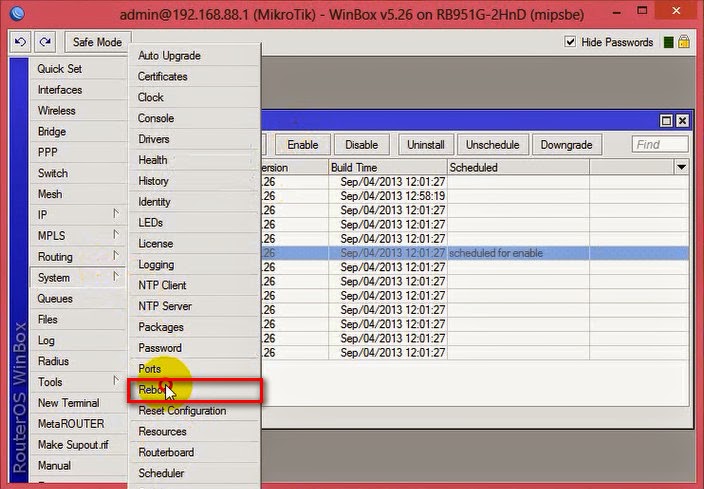Toggle Safe Mode button
The height and width of the screenshot is (489, 704).
pyautogui.click(x=97, y=42)
